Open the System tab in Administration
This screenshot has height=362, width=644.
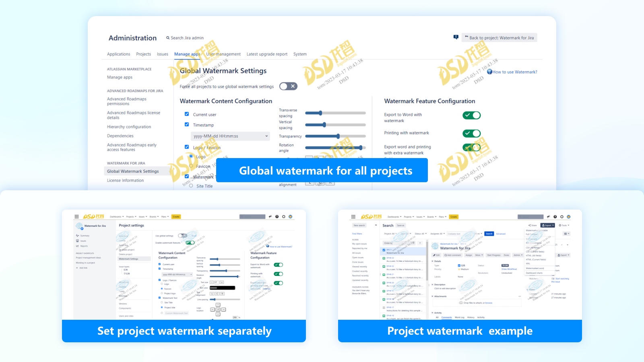point(300,54)
